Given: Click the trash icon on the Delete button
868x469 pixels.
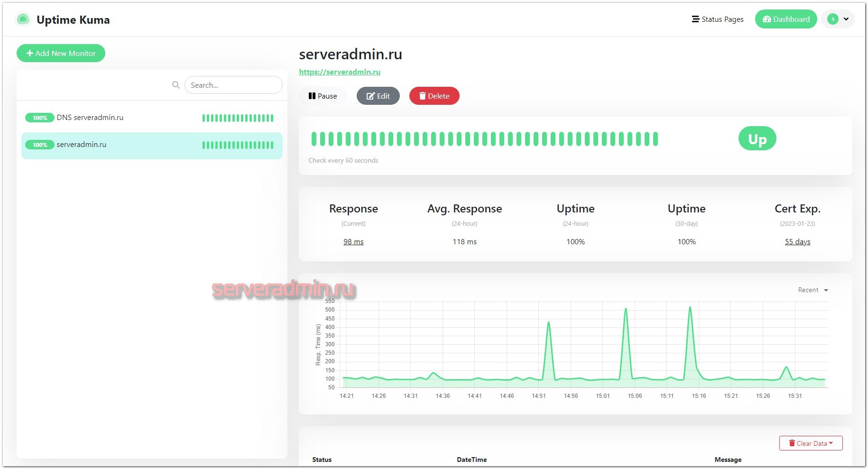Looking at the screenshot, I should pyautogui.click(x=423, y=96).
